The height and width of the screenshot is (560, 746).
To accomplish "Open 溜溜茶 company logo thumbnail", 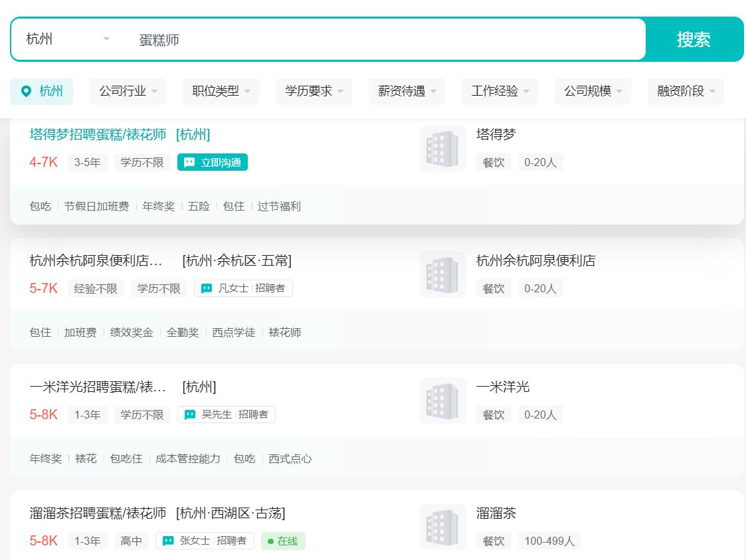I will 443,526.
